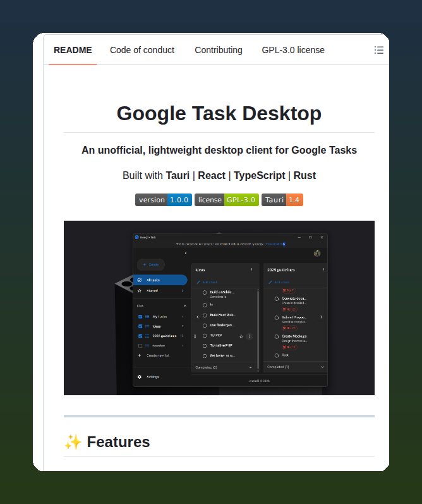Open the Ideas column three-dot menu
Image resolution: width=422 pixels, height=504 pixels.
tap(252, 269)
